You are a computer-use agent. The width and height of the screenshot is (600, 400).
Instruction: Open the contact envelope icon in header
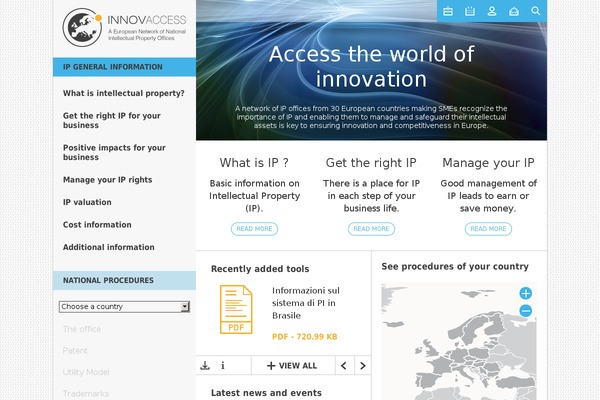tap(514, 11)
